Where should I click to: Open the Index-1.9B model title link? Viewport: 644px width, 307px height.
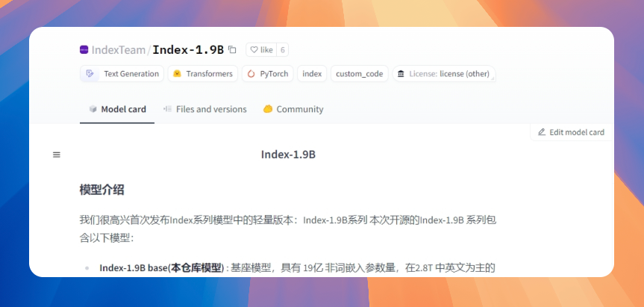click(x=188, y=50)
